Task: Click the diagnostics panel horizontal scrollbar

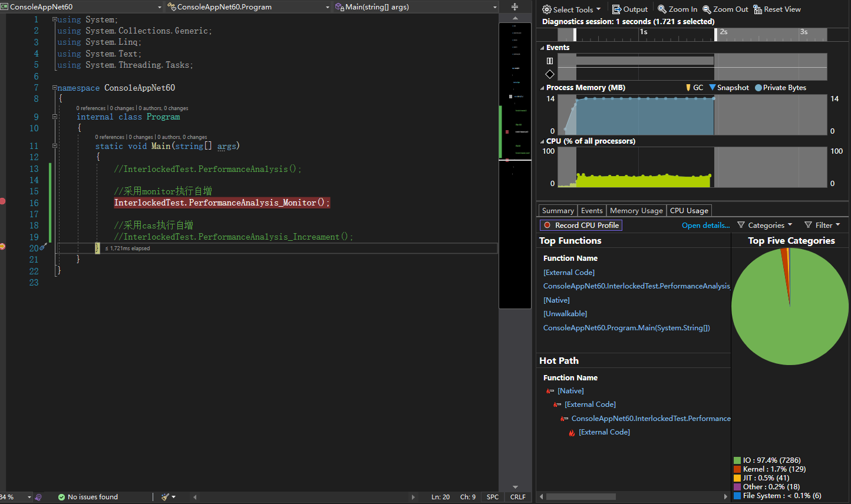Action: pos(581,496)
